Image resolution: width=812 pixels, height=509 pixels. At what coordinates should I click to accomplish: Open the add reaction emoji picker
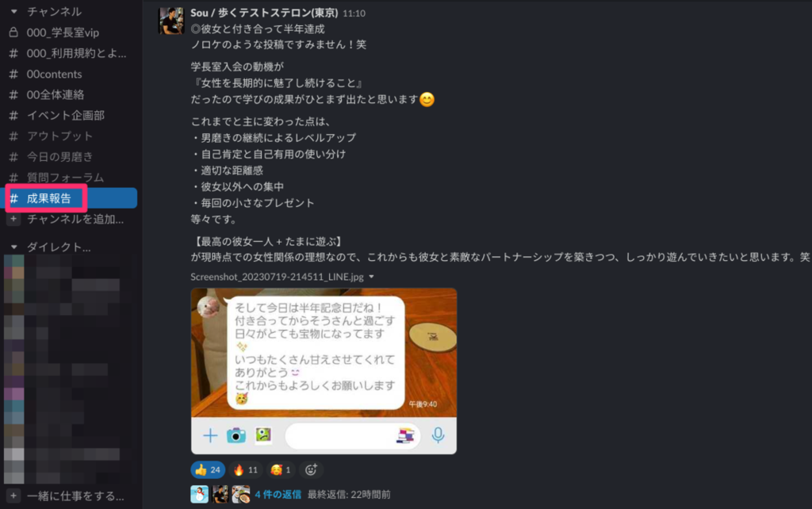point(311,469)
